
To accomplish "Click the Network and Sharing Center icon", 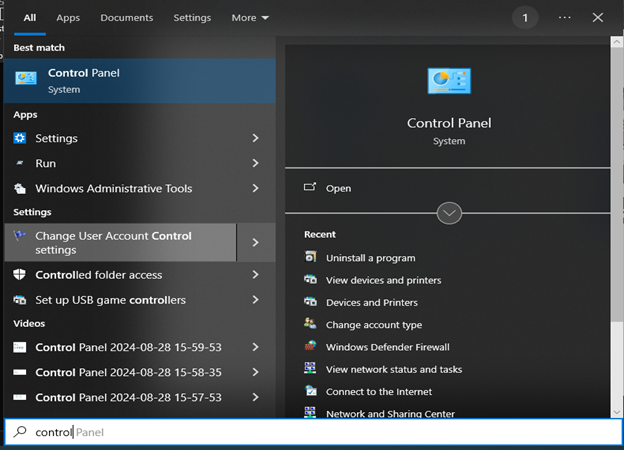I will tap(310, 412).
